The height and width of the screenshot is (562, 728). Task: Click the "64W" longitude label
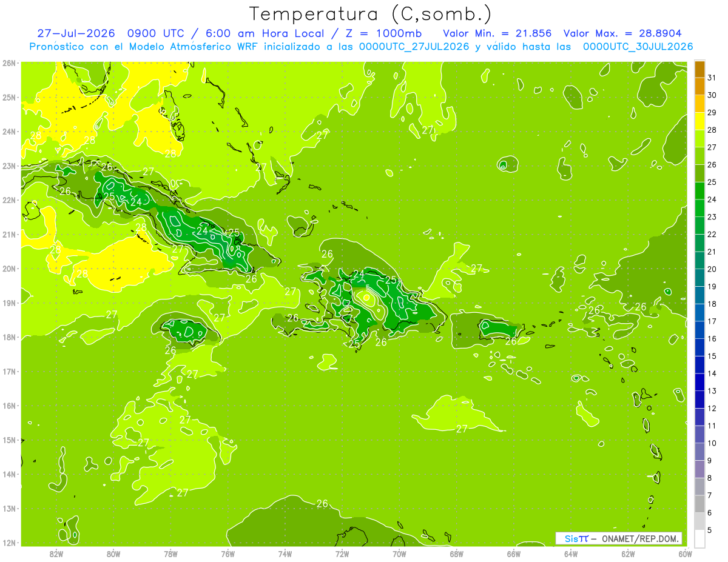coord(571,554)
